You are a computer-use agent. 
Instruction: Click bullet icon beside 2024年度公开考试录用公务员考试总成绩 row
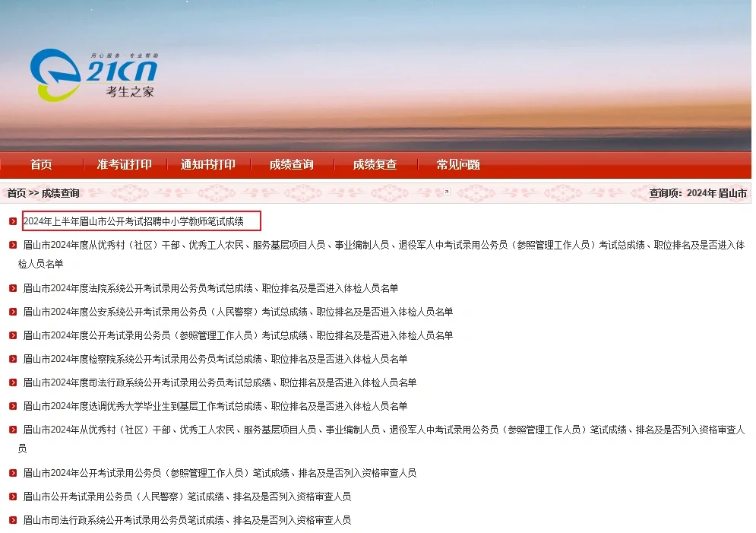coord(13,335)
